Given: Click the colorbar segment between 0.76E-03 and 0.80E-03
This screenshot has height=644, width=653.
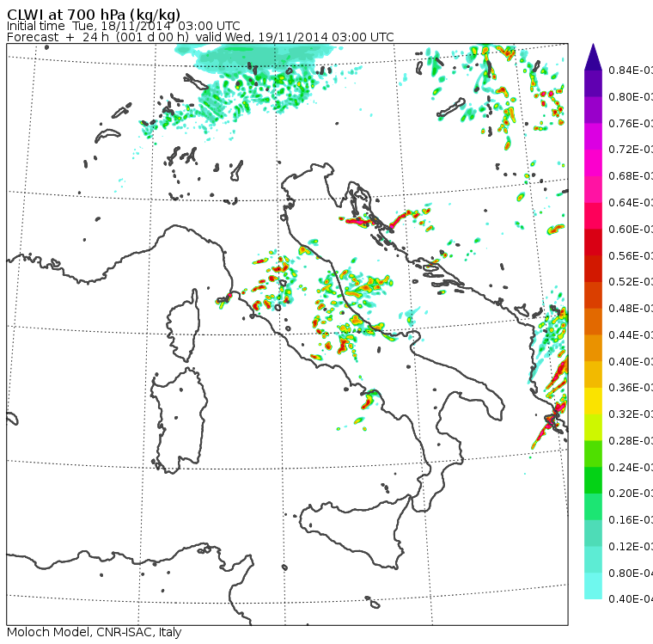Looking at the screenshot, I should (x=593, y=109).
